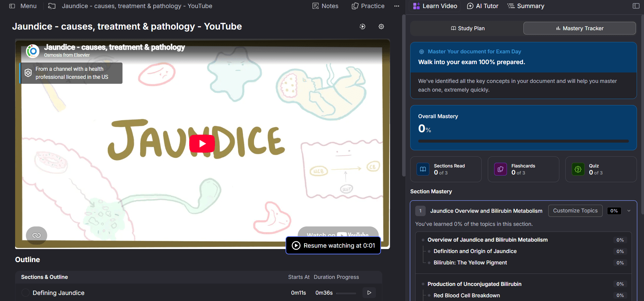
Task: Select Definition and Origin of Jaundice topic
Action: point(475,251)
